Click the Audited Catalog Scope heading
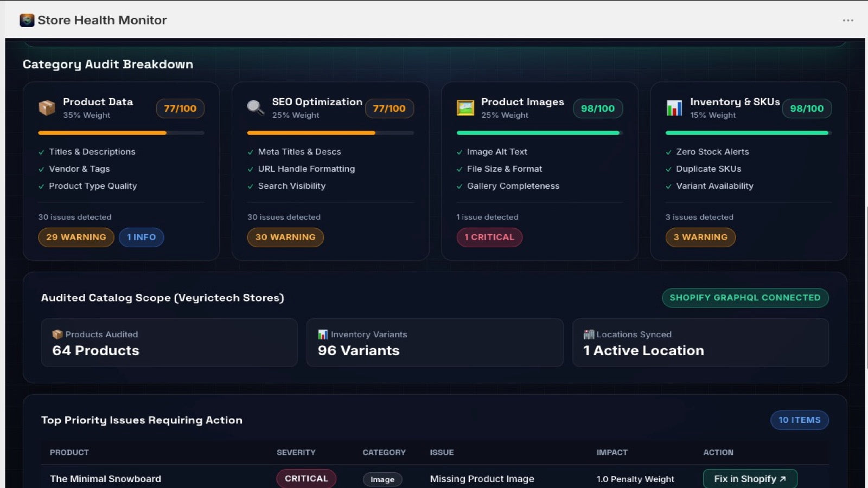 162,298
